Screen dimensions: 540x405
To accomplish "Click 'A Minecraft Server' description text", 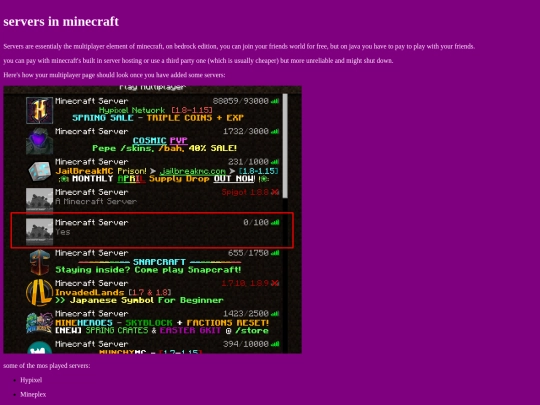I will tap(96, 201).
